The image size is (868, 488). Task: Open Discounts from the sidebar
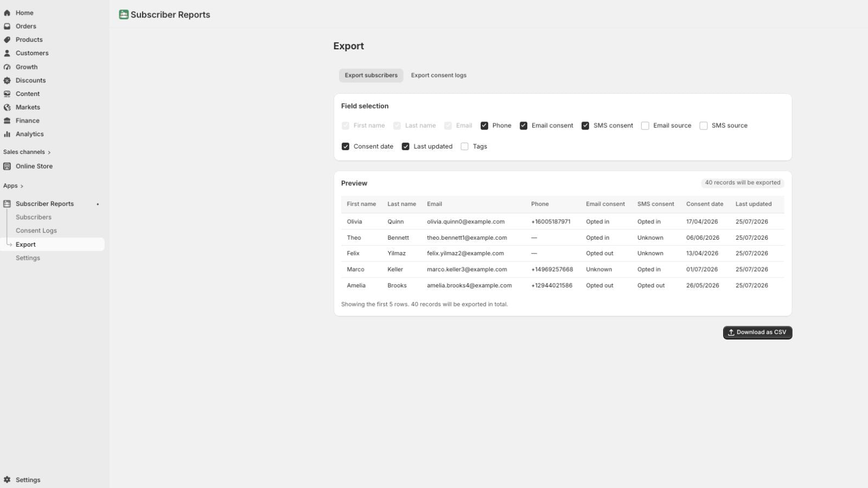coord(31,80)
